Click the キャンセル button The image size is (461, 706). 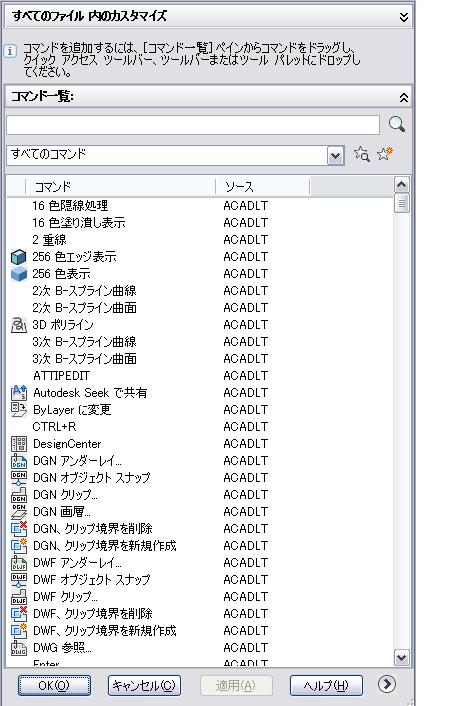(144, 685)
